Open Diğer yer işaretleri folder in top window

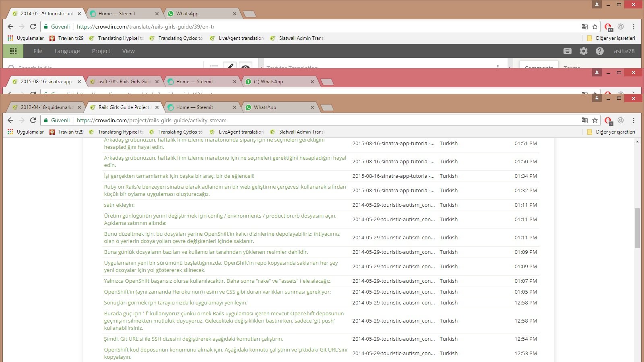611,38
